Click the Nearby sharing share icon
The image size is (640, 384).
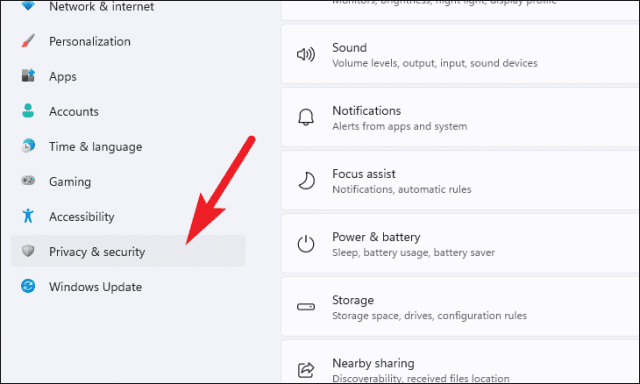coord(306,370)
